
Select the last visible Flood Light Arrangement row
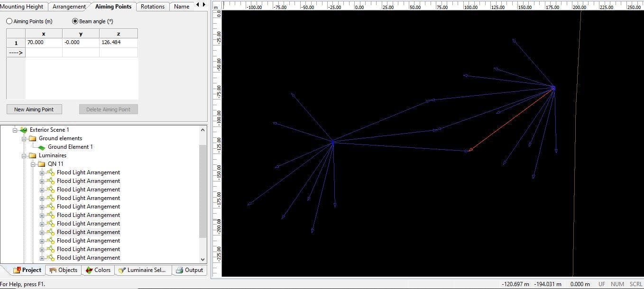pos(88,258)
